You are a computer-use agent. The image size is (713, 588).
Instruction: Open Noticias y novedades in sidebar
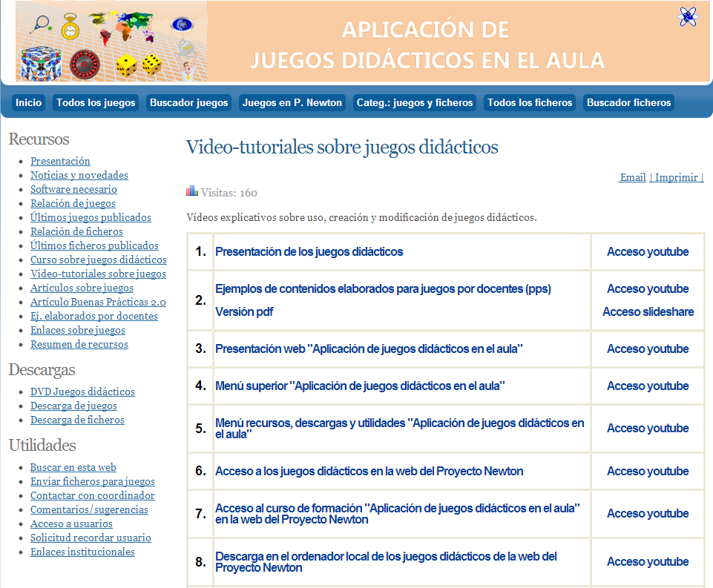tap(79, 175)
